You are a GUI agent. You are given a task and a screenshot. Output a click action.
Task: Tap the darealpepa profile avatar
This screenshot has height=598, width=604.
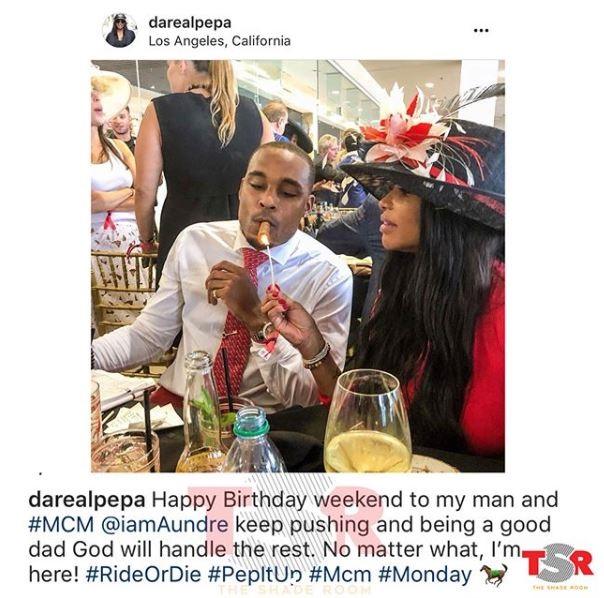120,30
